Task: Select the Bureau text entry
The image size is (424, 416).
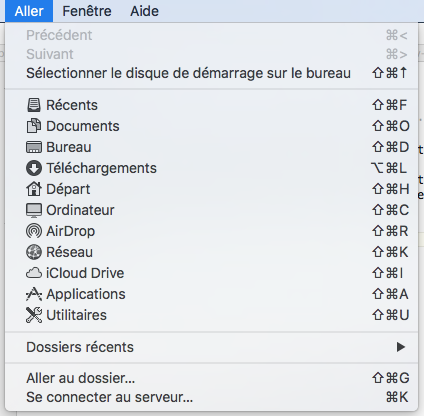Action: coord(69,147)
